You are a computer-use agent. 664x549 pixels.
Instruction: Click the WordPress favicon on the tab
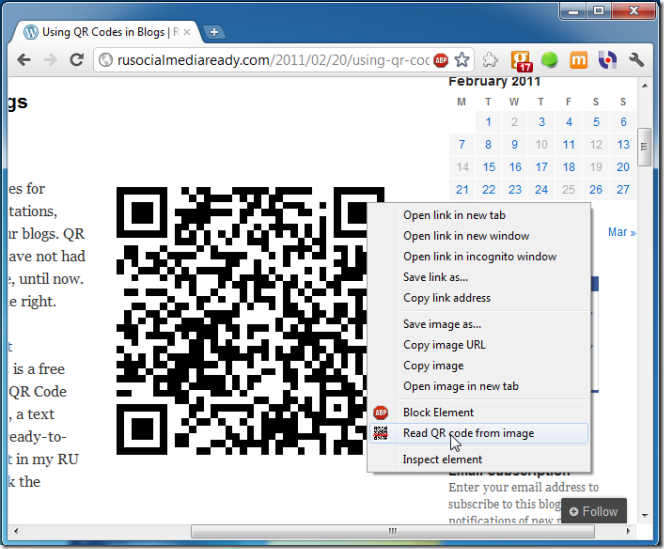tap(30, 32)
